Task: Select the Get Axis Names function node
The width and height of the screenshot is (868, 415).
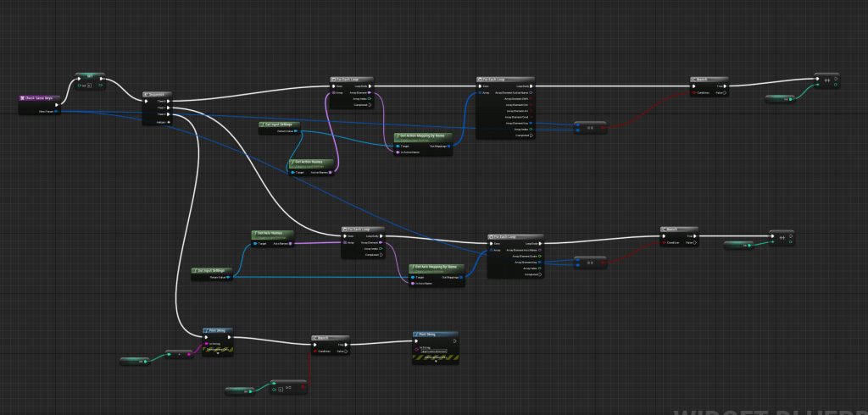Action: coord(272,232)
